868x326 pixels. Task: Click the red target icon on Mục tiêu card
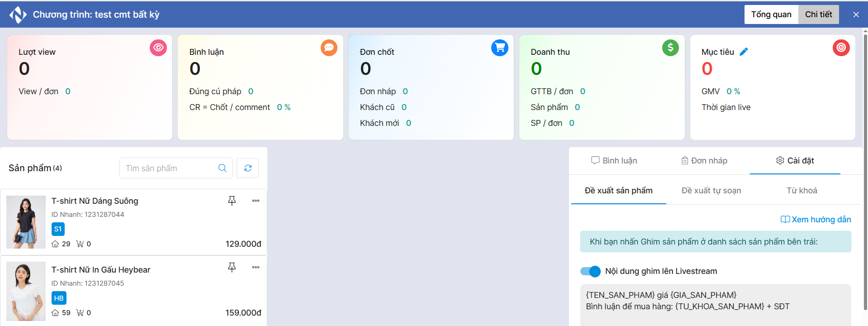pyautogui.click(x=841, y=48)
